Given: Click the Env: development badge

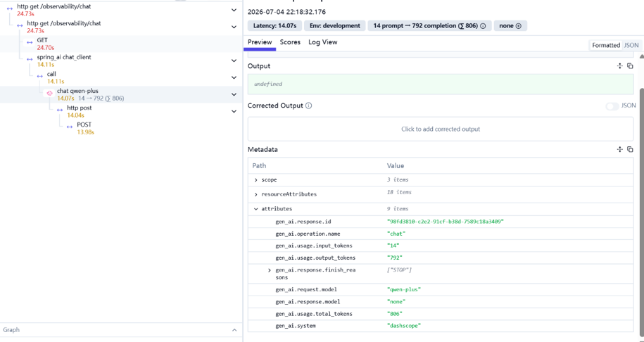Looking at the screenshot, I should click(335, 25).
